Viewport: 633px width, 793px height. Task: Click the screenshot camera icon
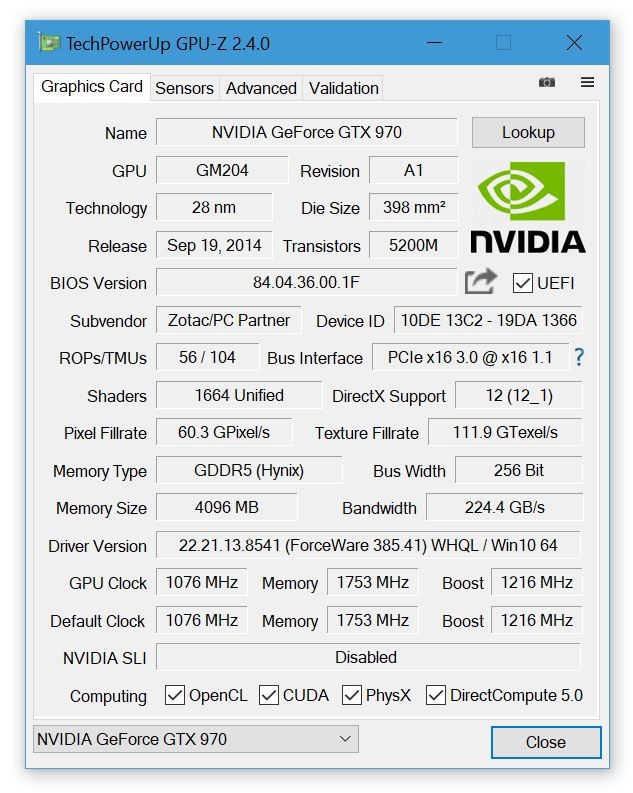[x=547, y=82]
